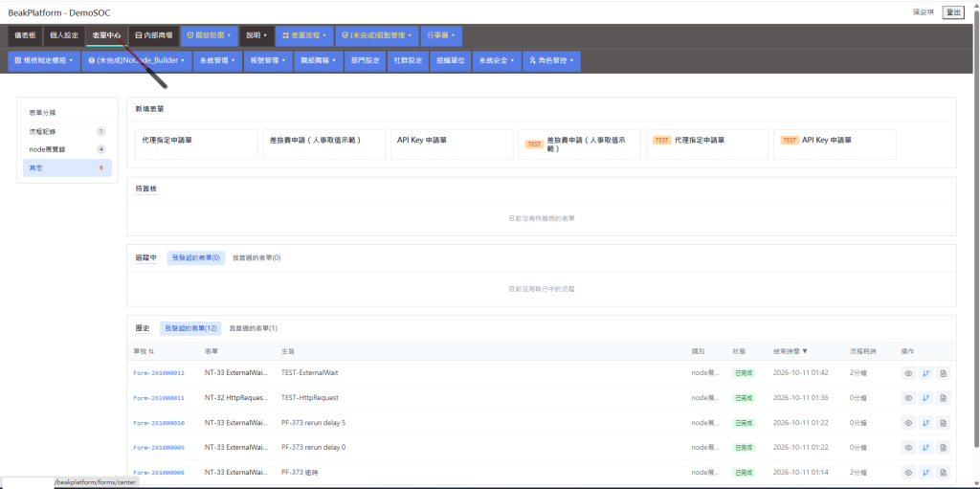The height and width of the screenshot is (489, 980).
Task: Click the branch flow icon for Form-261000011
Action: (x=925, y=398)
